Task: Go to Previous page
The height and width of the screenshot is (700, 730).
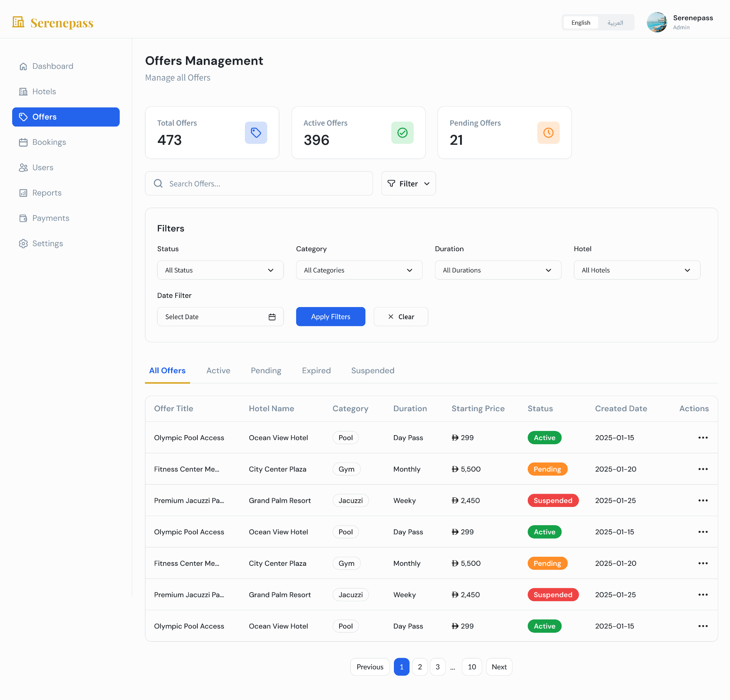Action: pos(370,667)
